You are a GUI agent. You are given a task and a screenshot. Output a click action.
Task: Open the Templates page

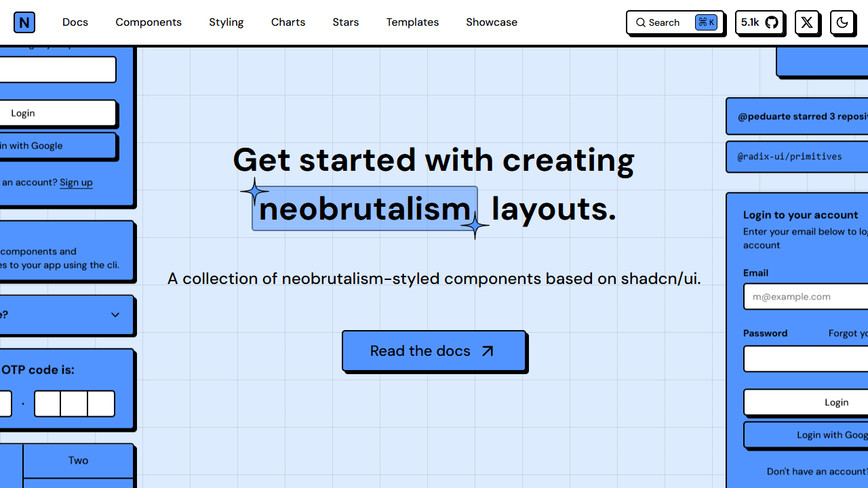(412, 22)
